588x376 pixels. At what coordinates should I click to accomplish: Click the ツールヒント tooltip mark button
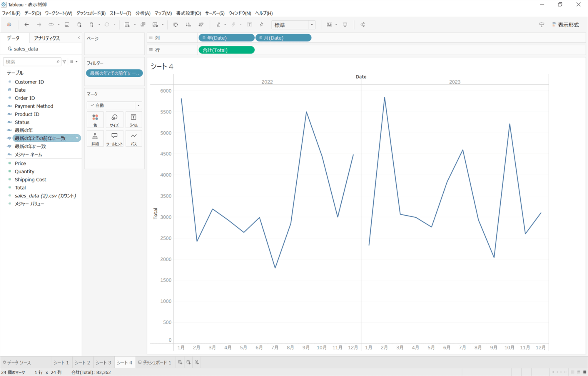point(114,139)
